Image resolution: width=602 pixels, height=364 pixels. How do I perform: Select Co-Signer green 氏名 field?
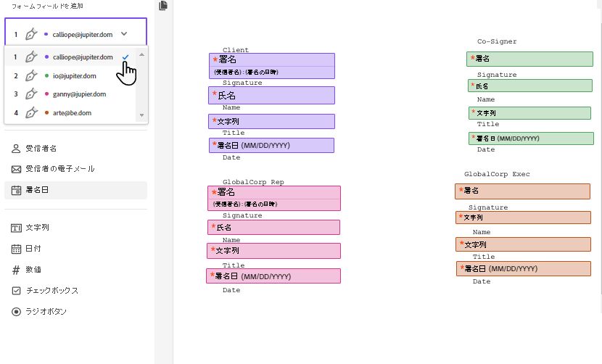[x=530, y=86]
